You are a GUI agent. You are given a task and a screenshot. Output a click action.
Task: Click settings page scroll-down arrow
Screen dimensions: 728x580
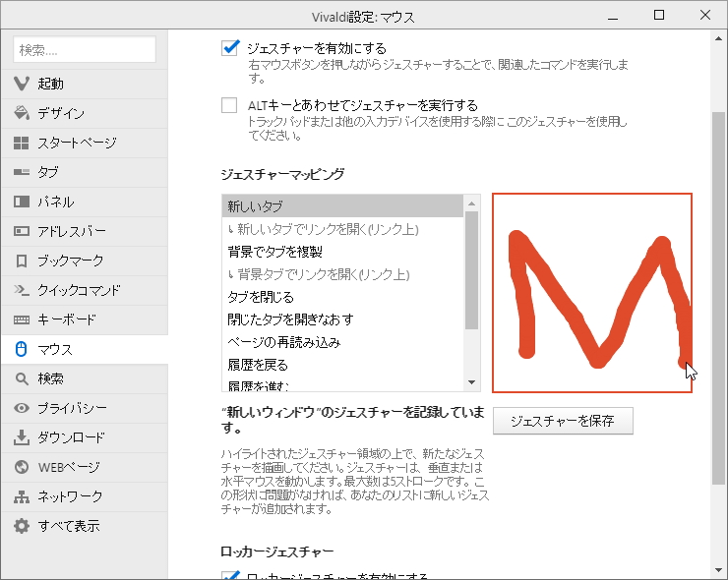click(719, 570)
